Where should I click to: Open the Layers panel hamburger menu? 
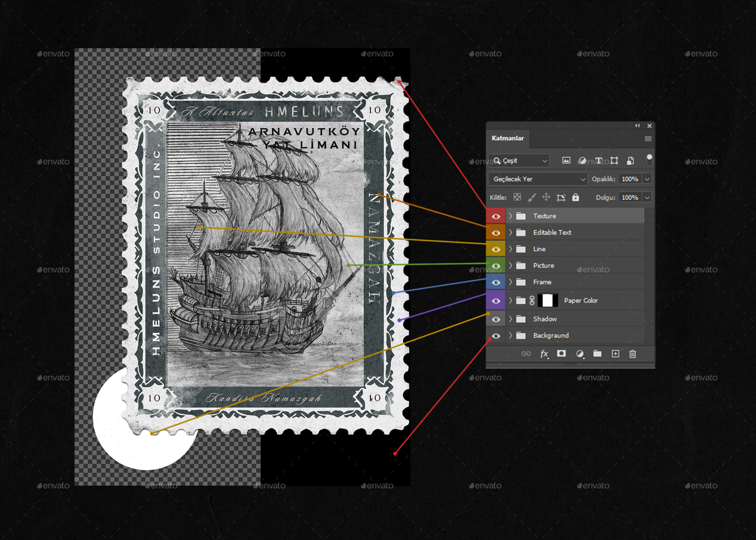pos(648,139)
